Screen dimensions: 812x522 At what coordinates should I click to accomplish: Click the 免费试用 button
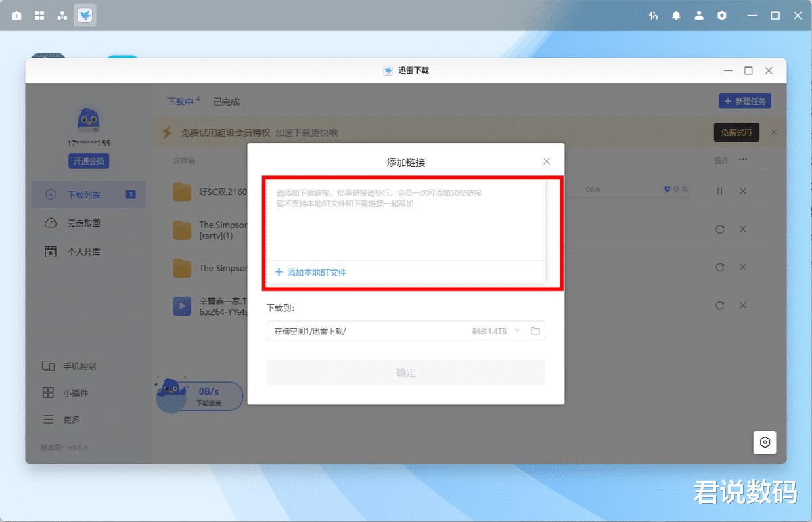click(x=736, y=133)
